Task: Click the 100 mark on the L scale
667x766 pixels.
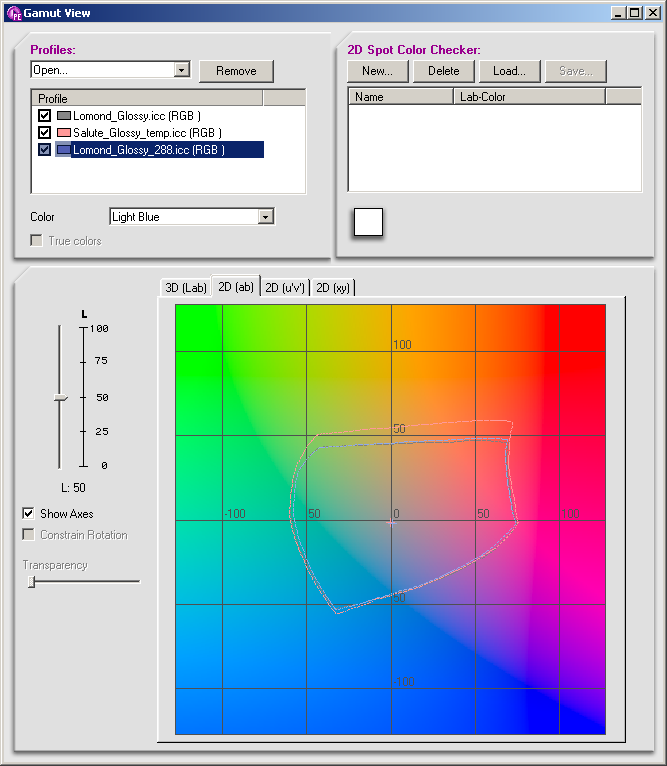Action: pos(99,328)
